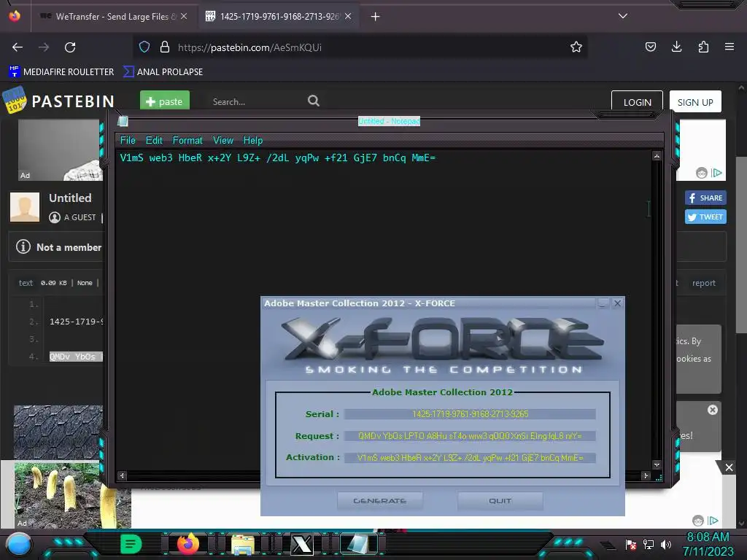Click the Firefox forward arrow
The image size is (747, 560).
[x=44, y=47]
